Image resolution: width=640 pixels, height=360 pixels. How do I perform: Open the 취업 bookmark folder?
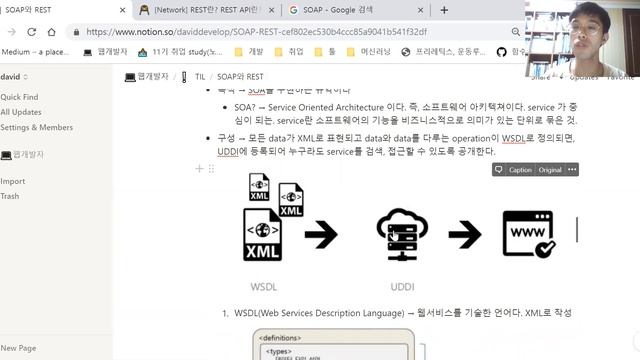click(289, 52)
